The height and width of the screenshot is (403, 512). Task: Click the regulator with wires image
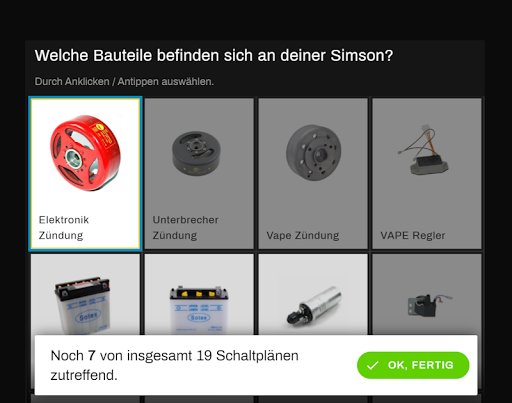(x=424, y=150)
